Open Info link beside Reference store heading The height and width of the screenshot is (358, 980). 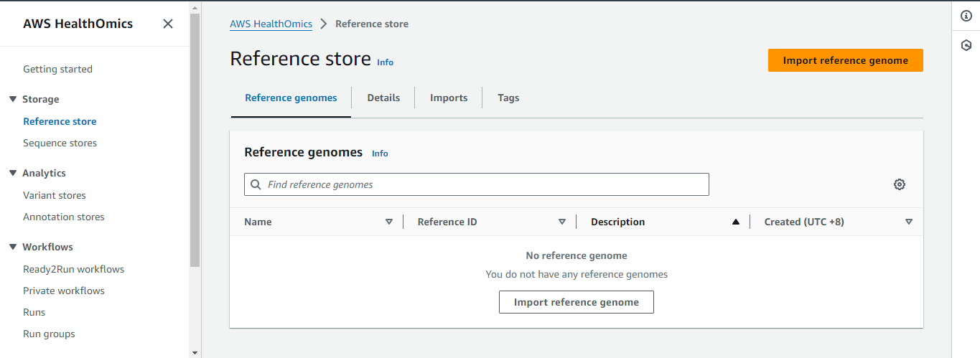(x=386, y=62)
